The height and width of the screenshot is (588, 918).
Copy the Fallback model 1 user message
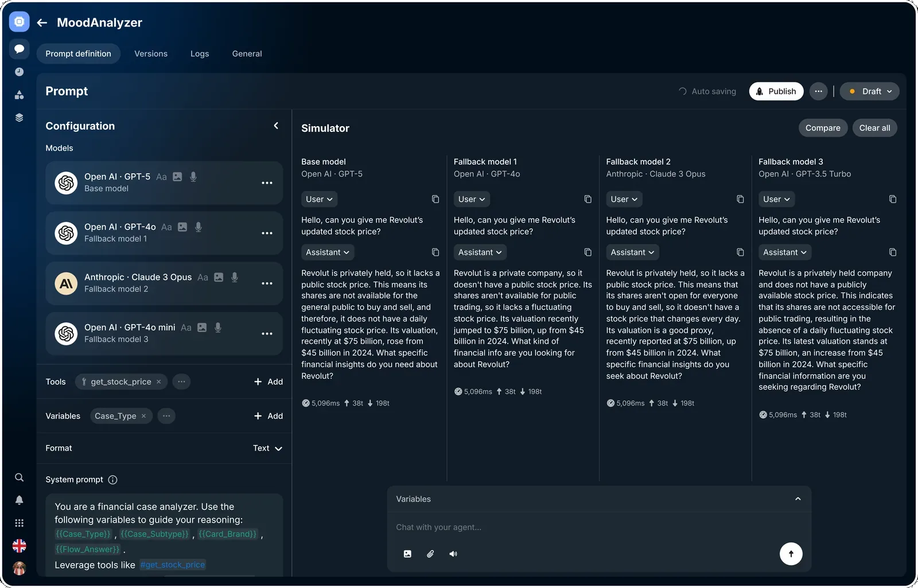(x=588, y=199)
